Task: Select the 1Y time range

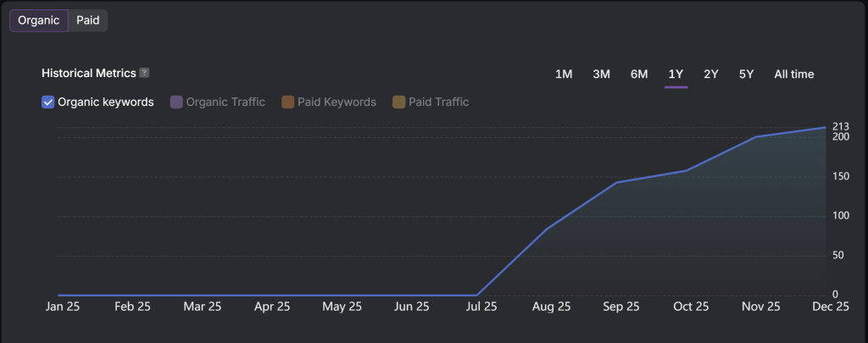Action: coord(676,75)
